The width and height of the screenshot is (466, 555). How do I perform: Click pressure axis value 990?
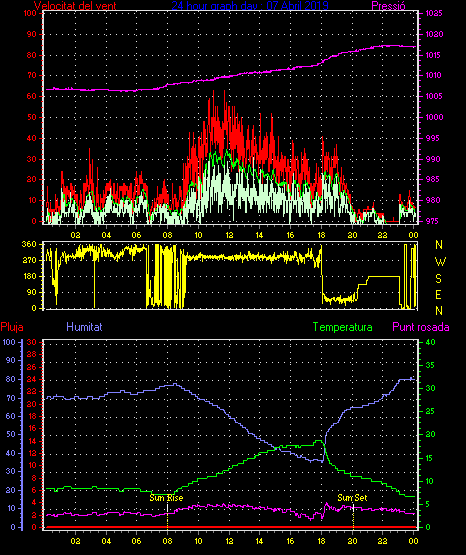pyautogui.click(x=433, y=159)
